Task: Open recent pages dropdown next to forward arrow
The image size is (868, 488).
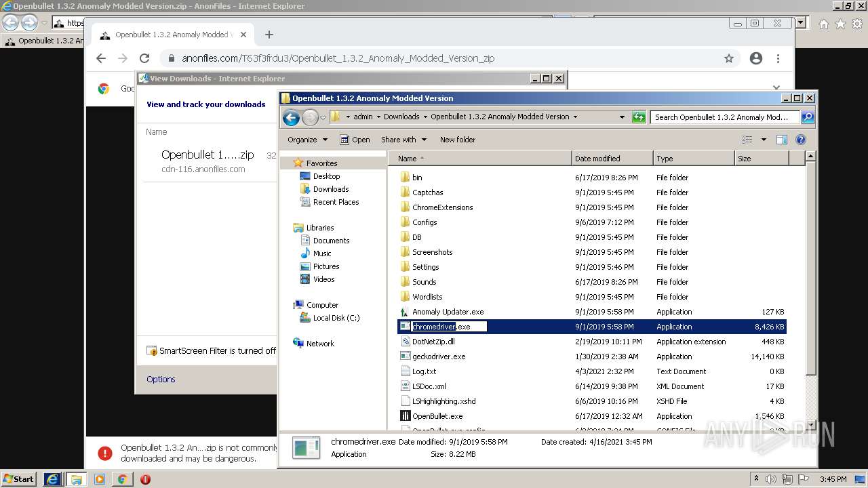Action: (323, 117)
